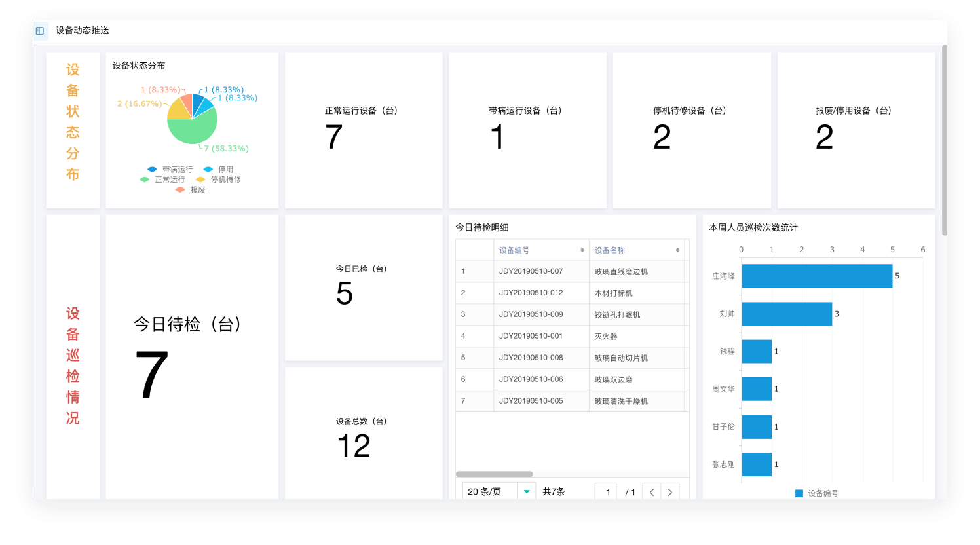Click the 本周人员巡检次数统计 chart title

click(x=753, y=227)
